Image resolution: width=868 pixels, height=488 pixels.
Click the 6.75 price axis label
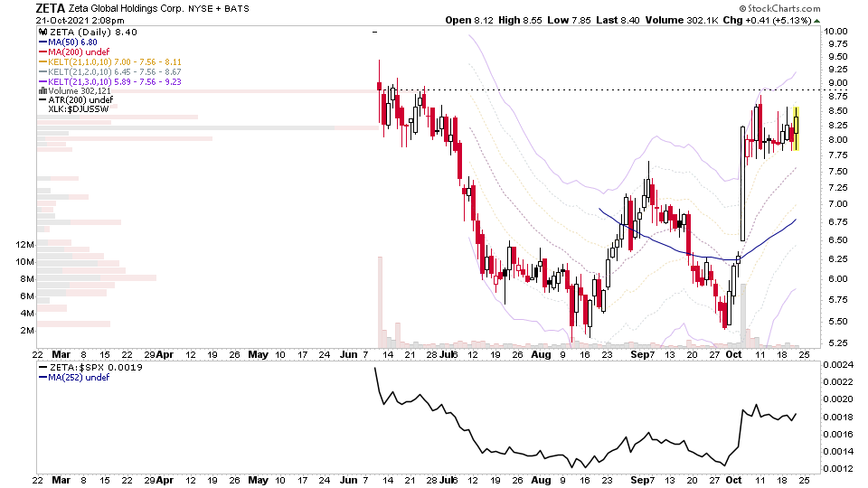coord(837,222)
